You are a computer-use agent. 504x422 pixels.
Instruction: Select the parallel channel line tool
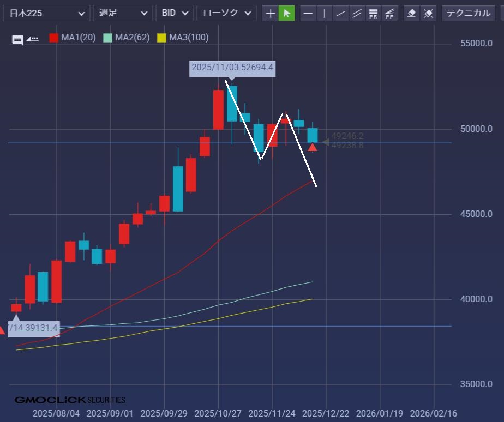[x=357, y=13]
